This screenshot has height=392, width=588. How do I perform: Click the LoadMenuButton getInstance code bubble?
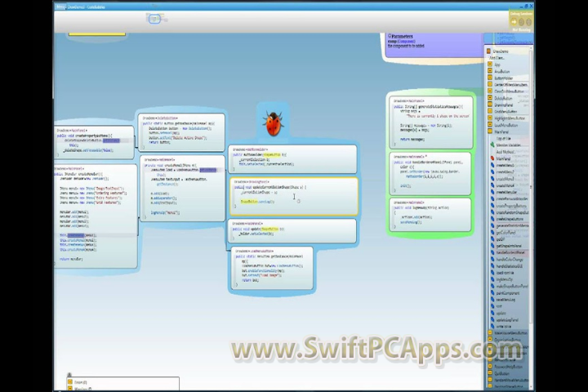[272, 268]
